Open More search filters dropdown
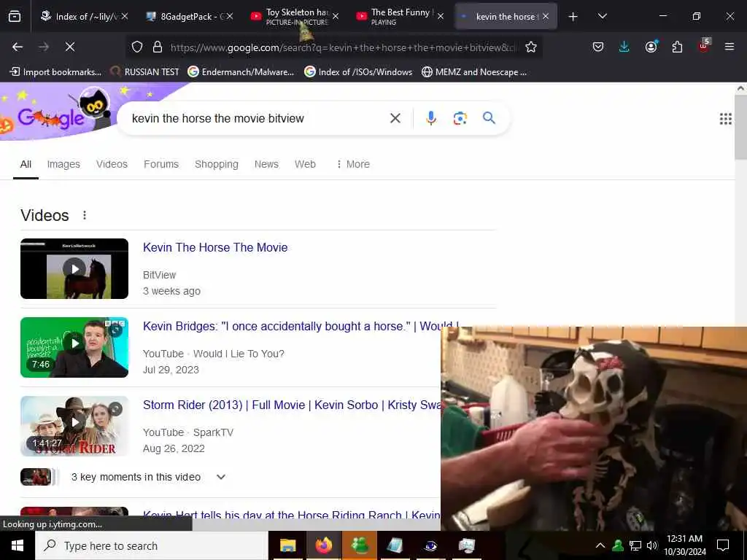The width and height of the screenshot is (747, 560). [353, 164]
